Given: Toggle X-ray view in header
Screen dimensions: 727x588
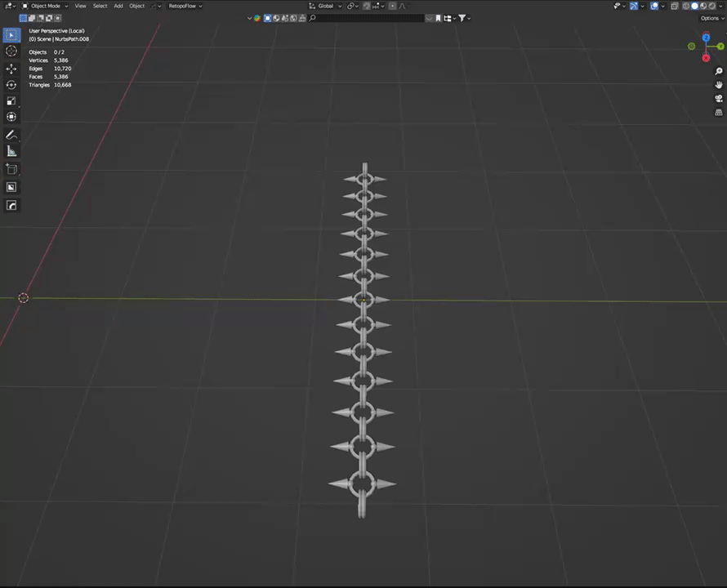Looking at the screenshot, I should click(x=674, y=6).
